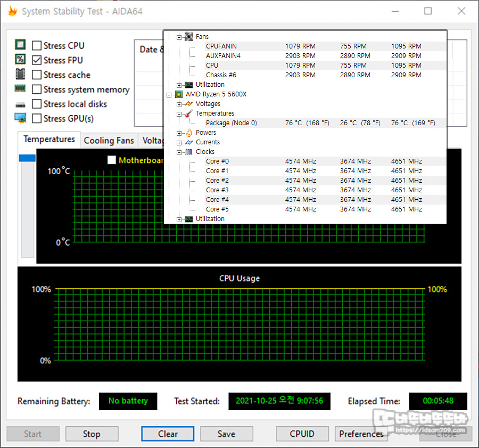Stop the stability test
Viewport: 479px width, 448px height.
coord(92,434)
